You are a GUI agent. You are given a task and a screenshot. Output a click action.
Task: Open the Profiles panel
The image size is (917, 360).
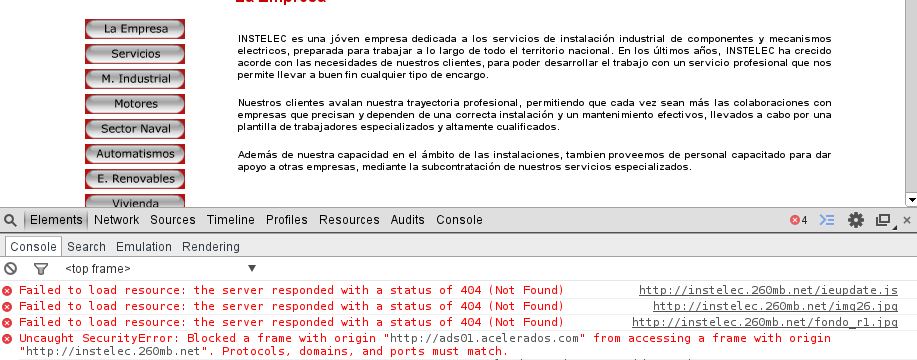click(287, 220)
